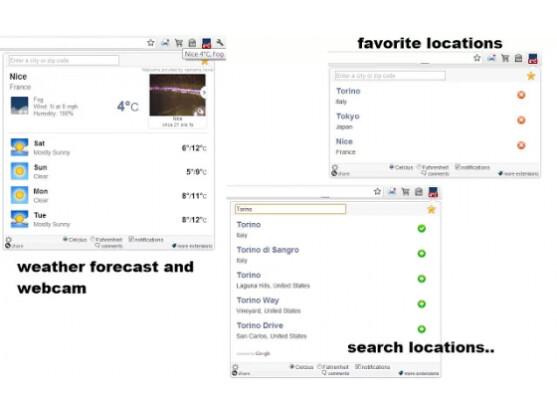Toggle notifications checkbox in favorite locations popup

pyautogui.click(x=458, y=167)
